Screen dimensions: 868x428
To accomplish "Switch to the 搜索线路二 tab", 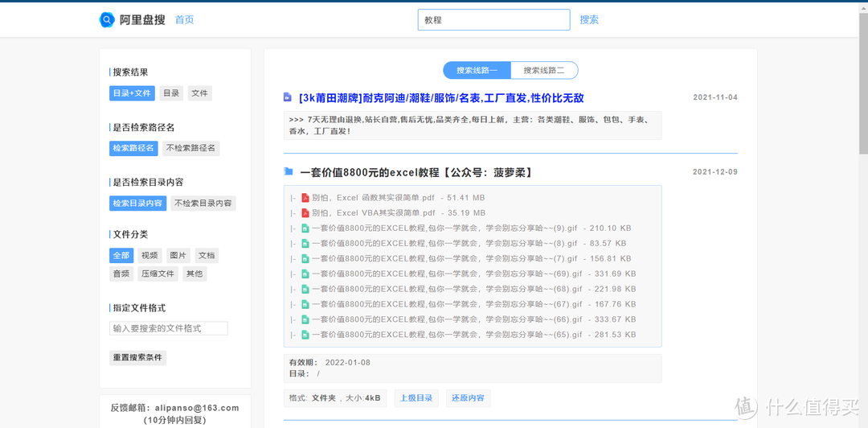I will click(x=544, y=71).
